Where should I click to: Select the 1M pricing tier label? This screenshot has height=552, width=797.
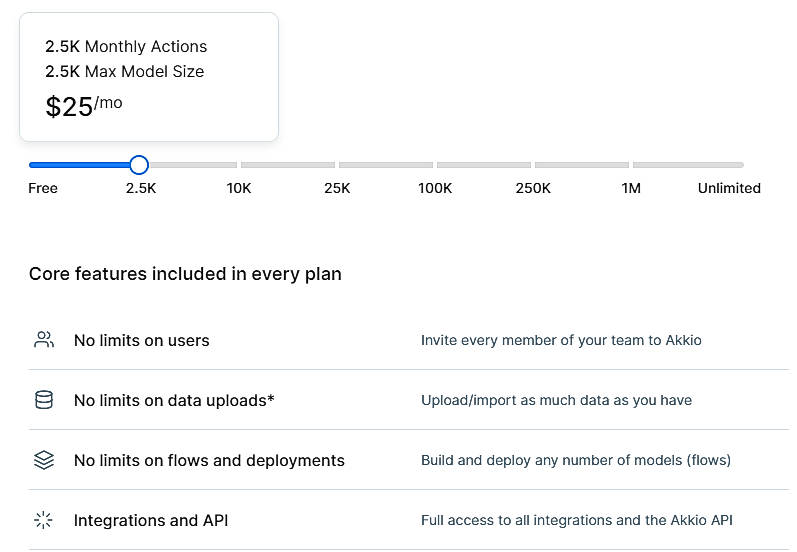[x=631, y=188]
